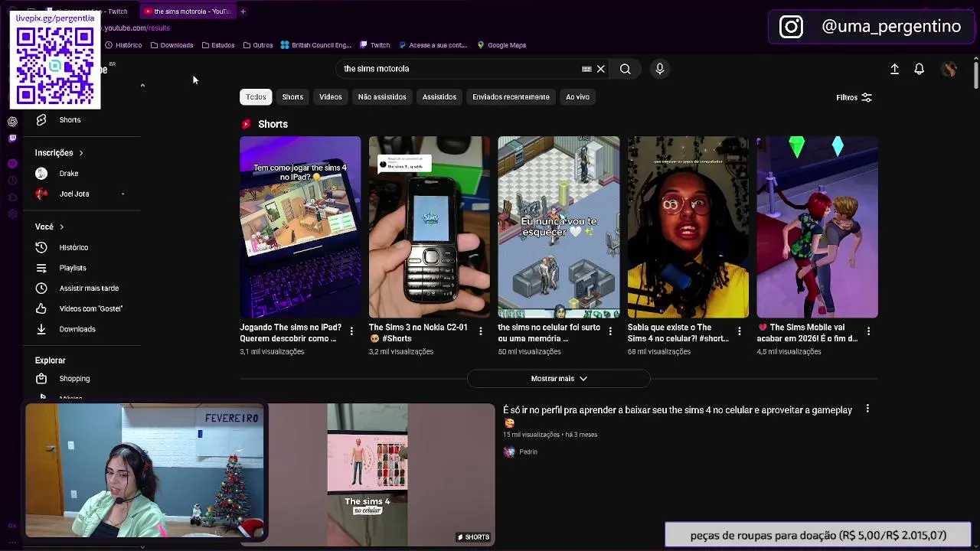Select the Ao vivo filter chip
The image size is (980, 551).
coord(577,97)
